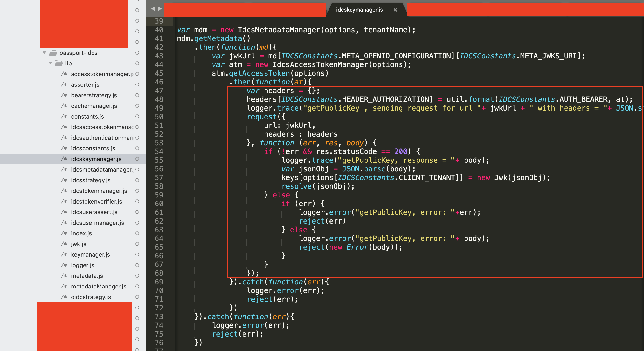Close the idcskeymanager.js tab
This screenshot has height=351, width=644.
click(395, 10)
